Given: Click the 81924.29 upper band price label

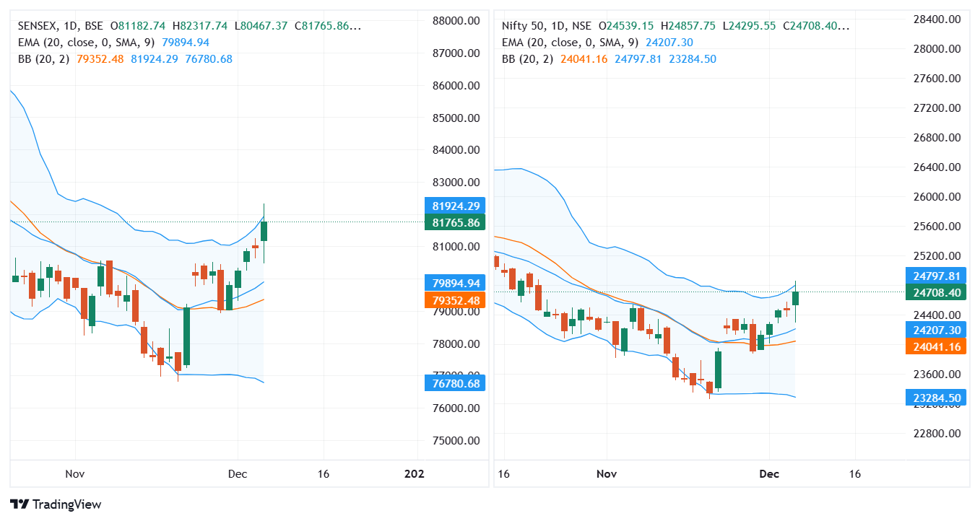Looking at the screenshot, I should click(x=455, y=206).
